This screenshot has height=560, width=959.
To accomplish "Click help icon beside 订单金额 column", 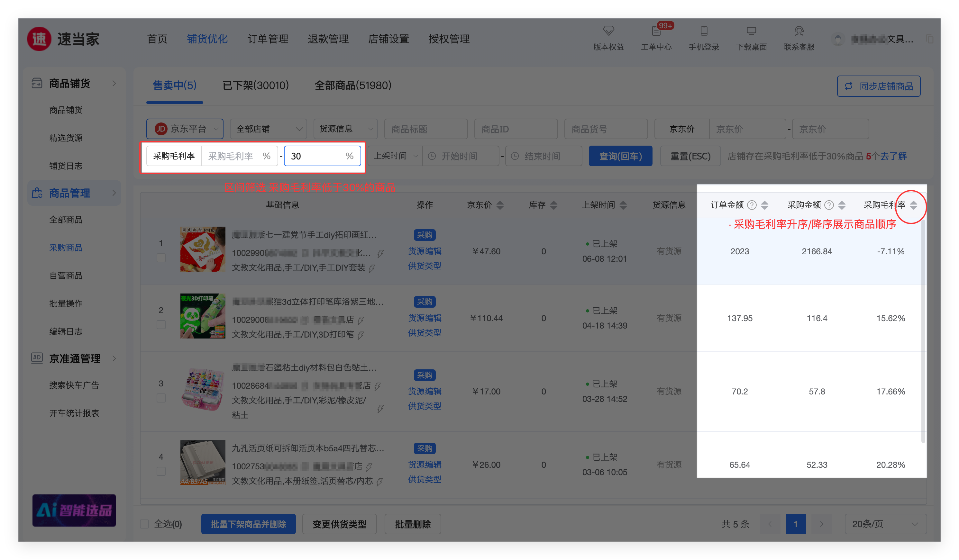I will tap(752, 205).
